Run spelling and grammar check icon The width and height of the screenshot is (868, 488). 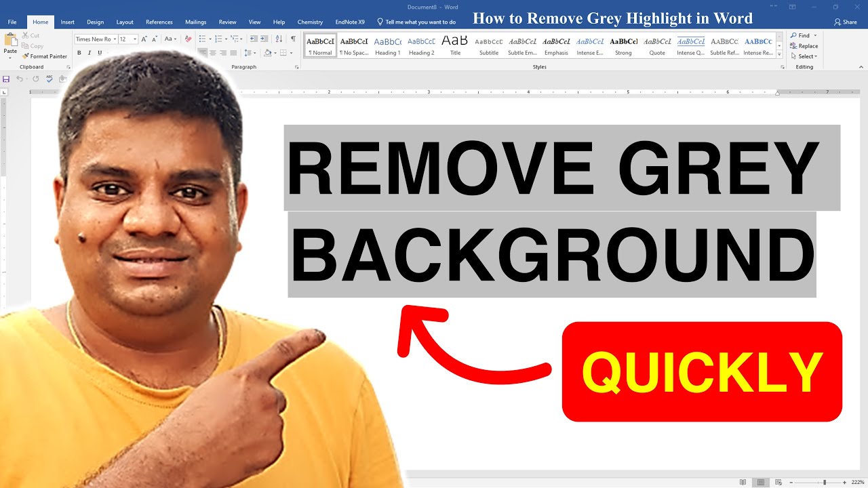[50, 79]
